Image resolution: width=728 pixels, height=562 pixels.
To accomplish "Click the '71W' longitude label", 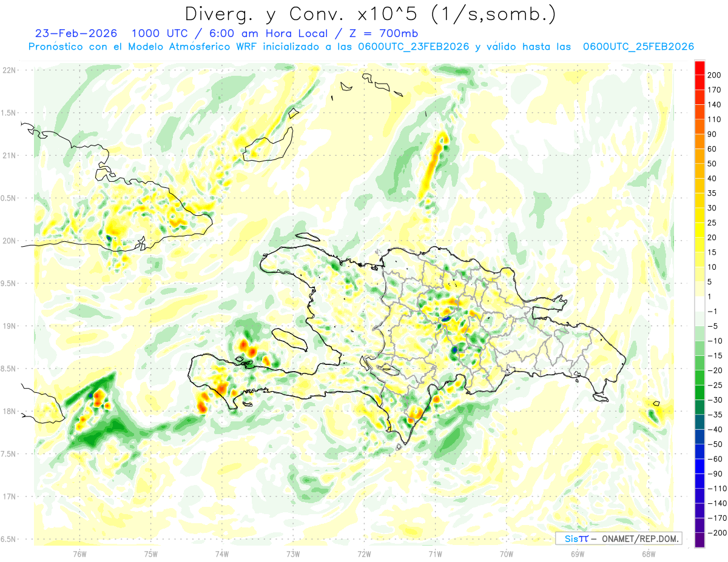I will coord(435,554).
